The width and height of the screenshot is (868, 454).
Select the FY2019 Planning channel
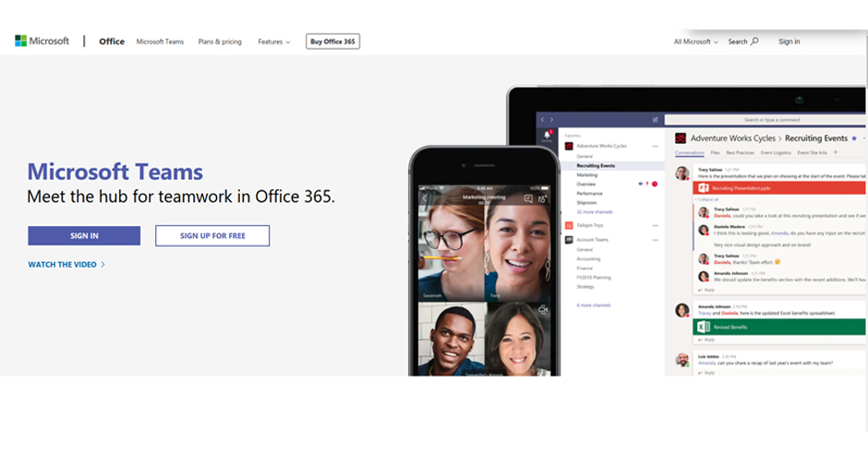(x=594, y=278)
